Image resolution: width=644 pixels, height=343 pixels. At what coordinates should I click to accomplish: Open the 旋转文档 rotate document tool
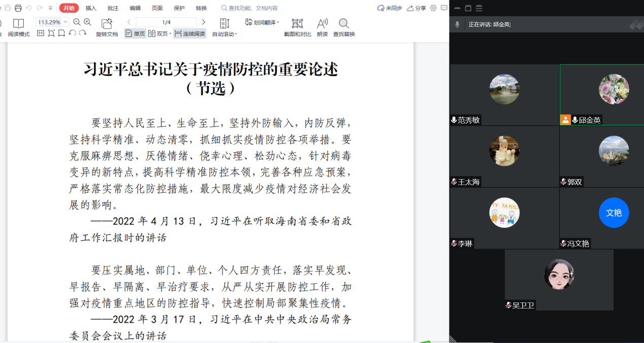pos(107,27)
